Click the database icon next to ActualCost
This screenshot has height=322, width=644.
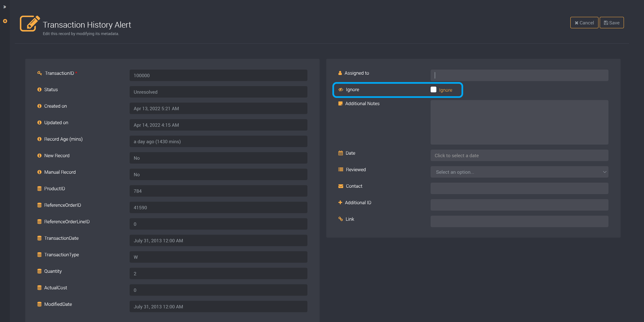click(39, 287)
